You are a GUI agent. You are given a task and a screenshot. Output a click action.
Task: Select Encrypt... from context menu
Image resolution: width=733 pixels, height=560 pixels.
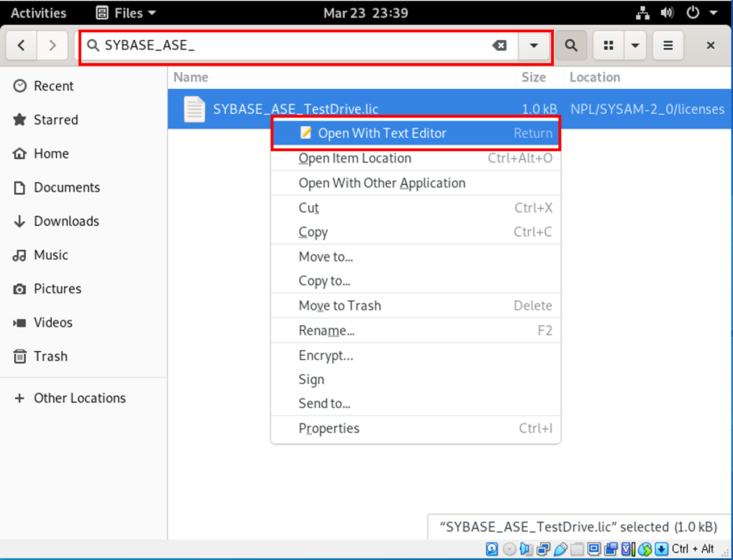pos(416,356)
